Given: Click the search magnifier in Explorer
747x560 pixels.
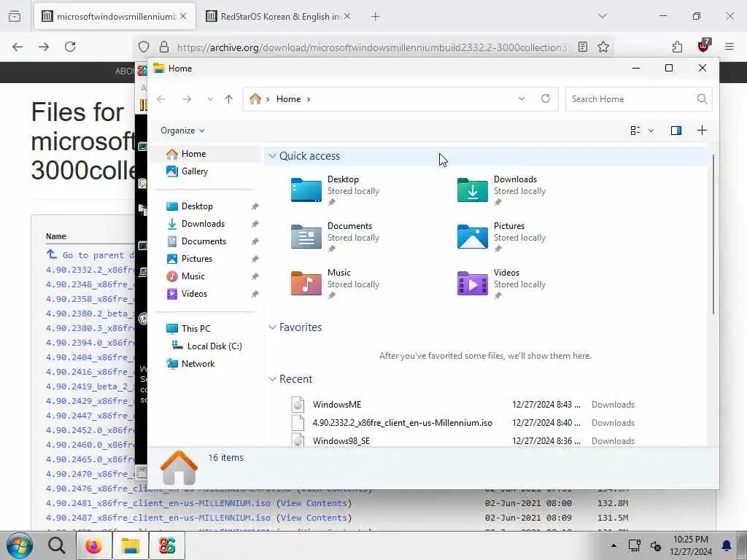Looking at the screenshot, I should (702, 99).
